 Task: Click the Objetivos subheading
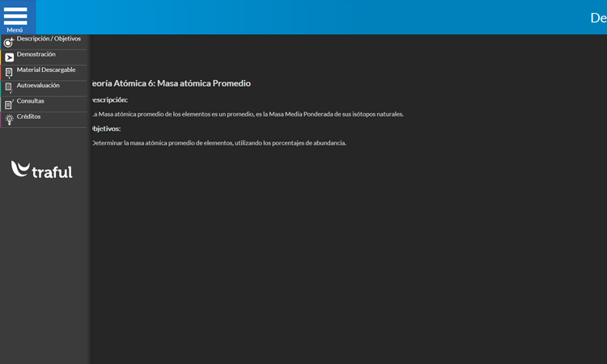pyautogui.click(x=106, y=129)
